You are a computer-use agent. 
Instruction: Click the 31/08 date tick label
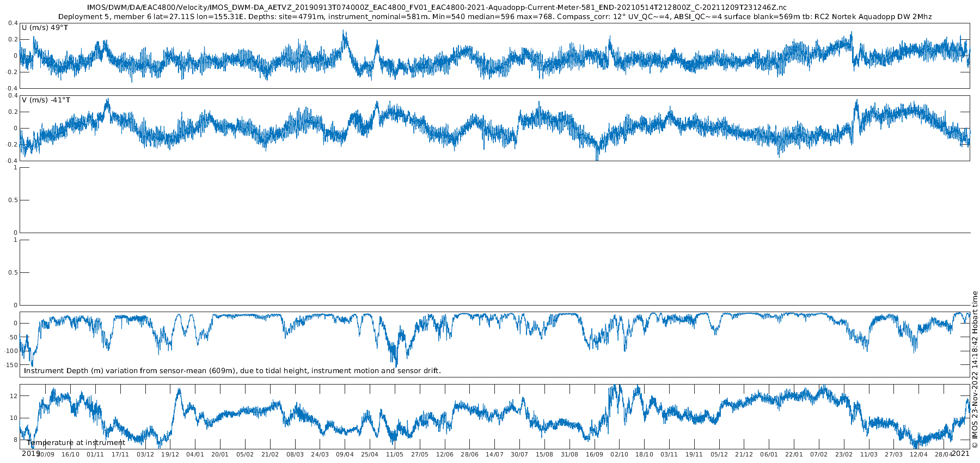(x=569, y=454)
